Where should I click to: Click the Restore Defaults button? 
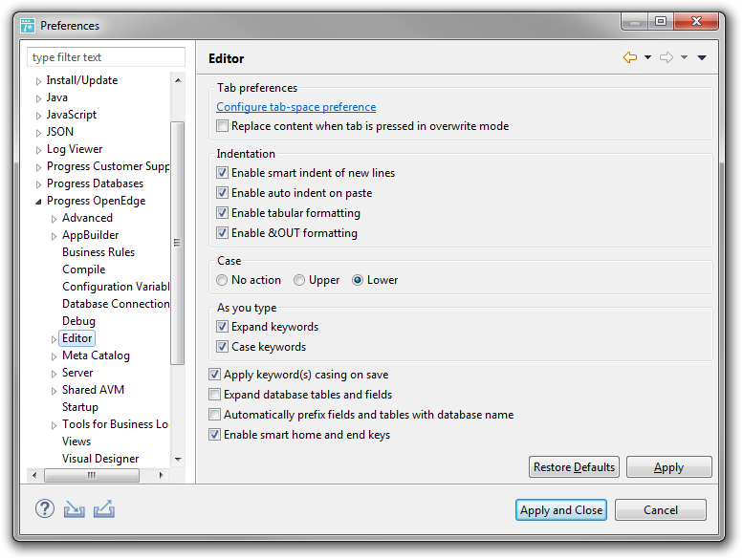[x=574, y=467]
